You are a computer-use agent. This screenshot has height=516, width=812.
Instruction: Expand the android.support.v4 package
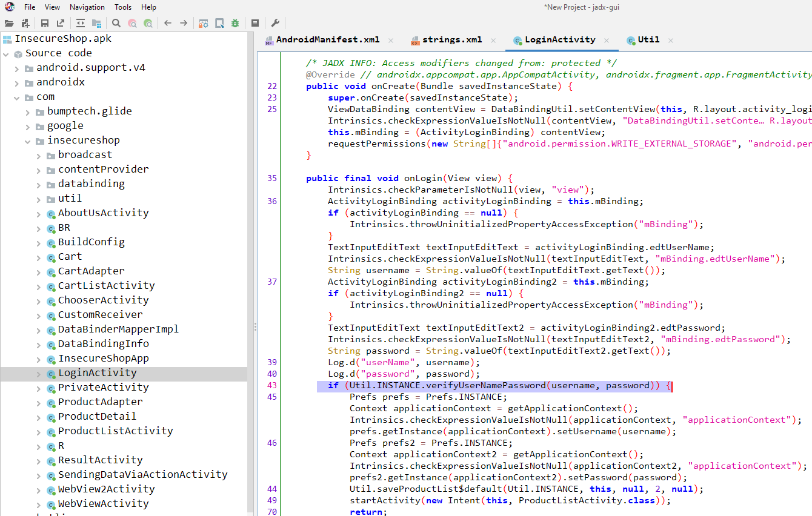point(16,67)
